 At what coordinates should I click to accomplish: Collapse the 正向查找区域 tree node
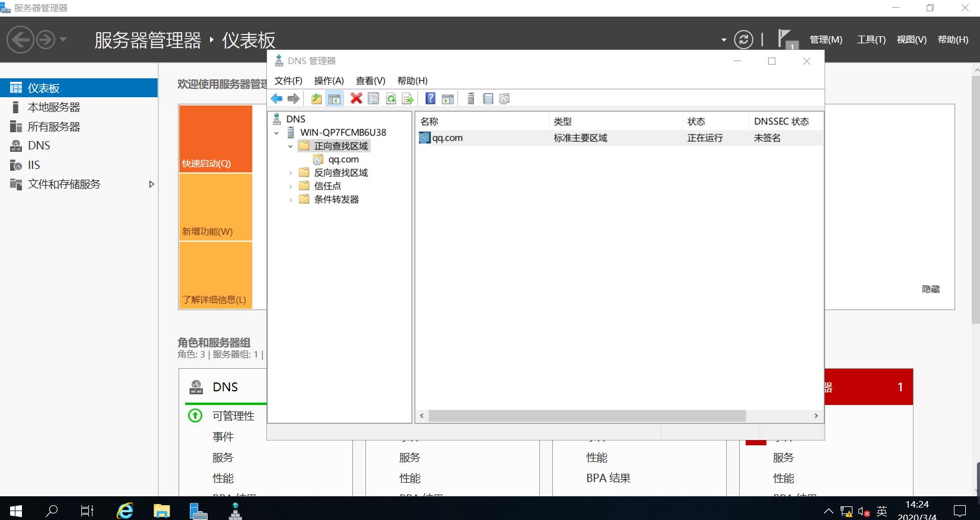coord(291,146)
